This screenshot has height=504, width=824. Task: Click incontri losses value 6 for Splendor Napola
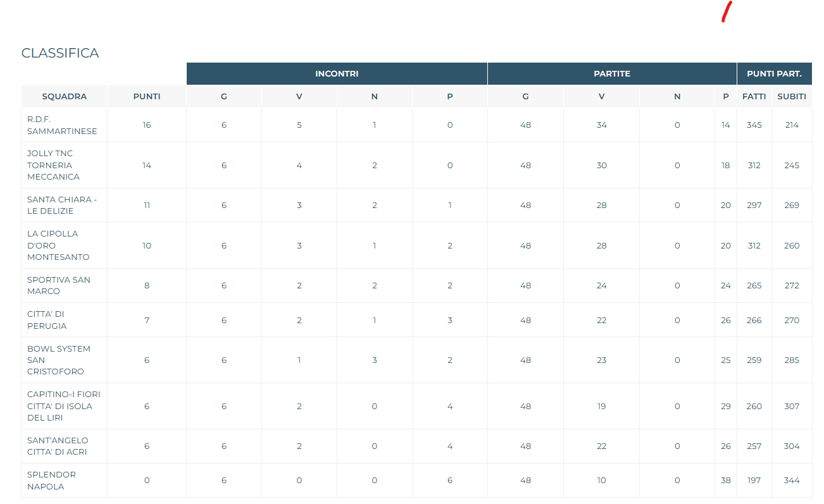[x=450, y=481]
